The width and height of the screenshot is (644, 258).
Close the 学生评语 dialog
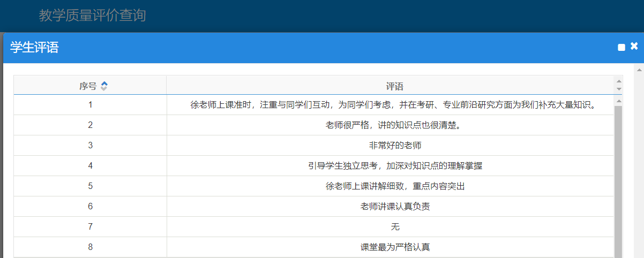tap(634, 47)
